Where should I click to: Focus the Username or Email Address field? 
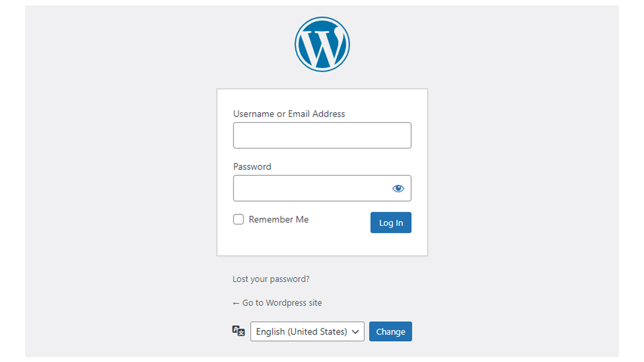point(322,135)
